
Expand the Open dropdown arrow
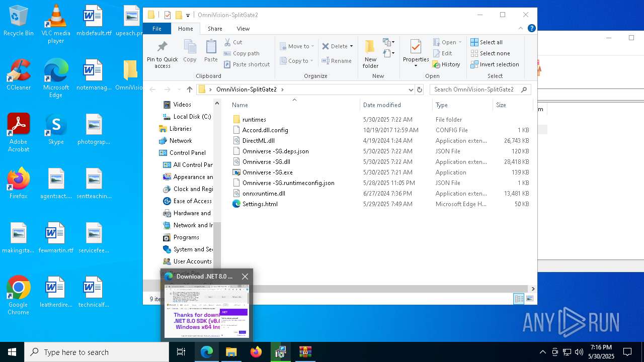460,42
